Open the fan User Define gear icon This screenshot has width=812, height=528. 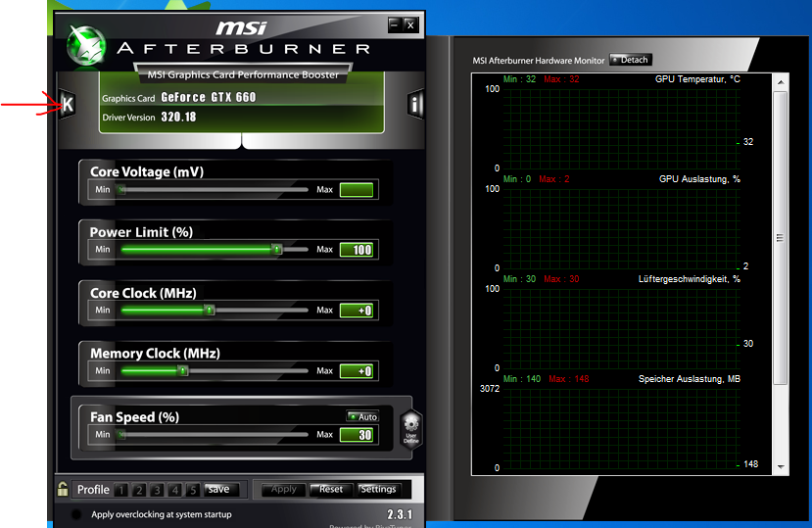tap(411, 428)
